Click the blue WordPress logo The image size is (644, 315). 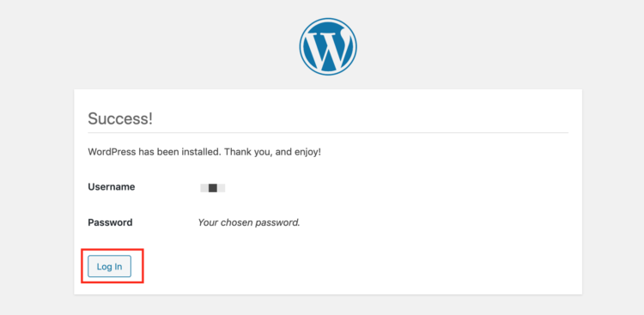(x=328, y=46)
